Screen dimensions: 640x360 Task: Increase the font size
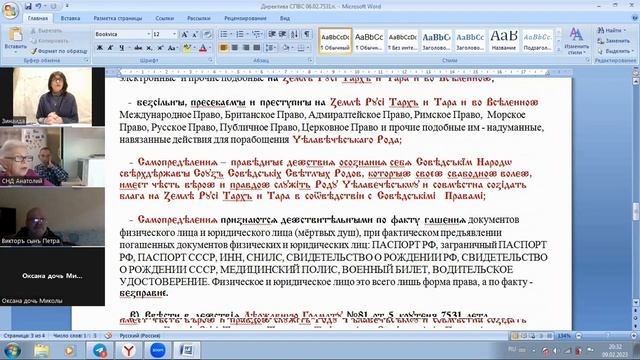184,34
